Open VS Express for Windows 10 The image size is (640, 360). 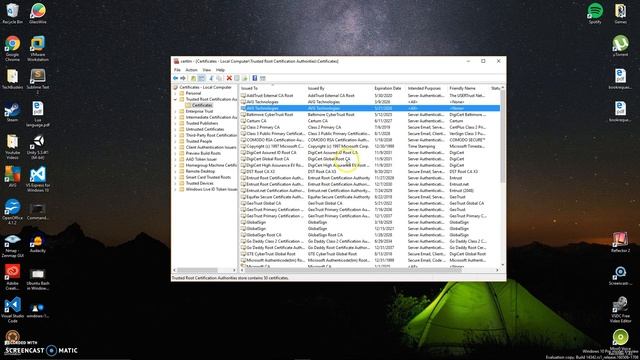coord(38,179)
